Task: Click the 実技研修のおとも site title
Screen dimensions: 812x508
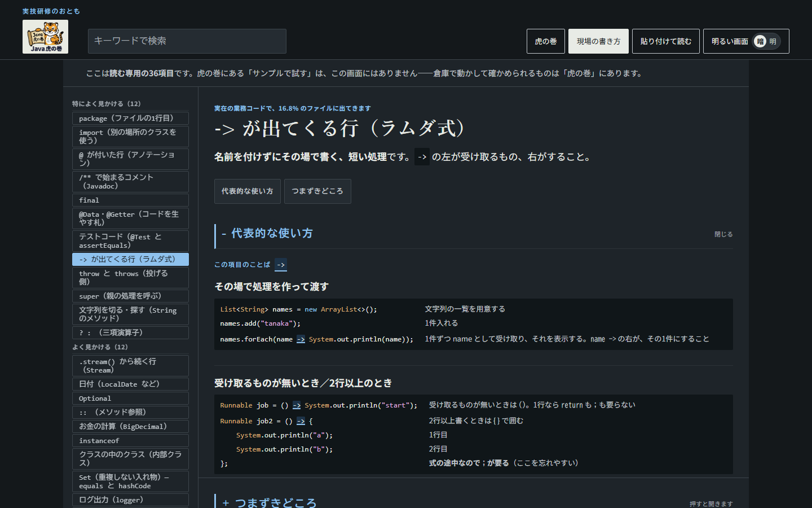Action: [51, 11]
